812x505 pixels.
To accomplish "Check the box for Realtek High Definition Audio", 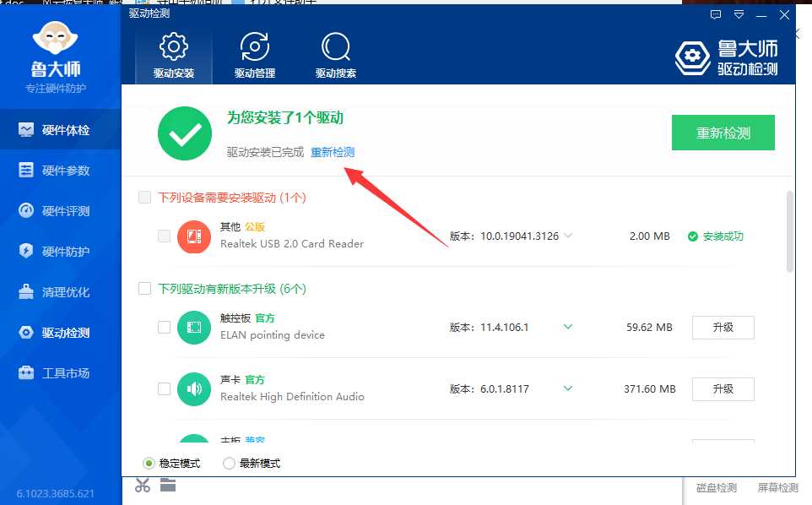I will [x=164, y=388].
